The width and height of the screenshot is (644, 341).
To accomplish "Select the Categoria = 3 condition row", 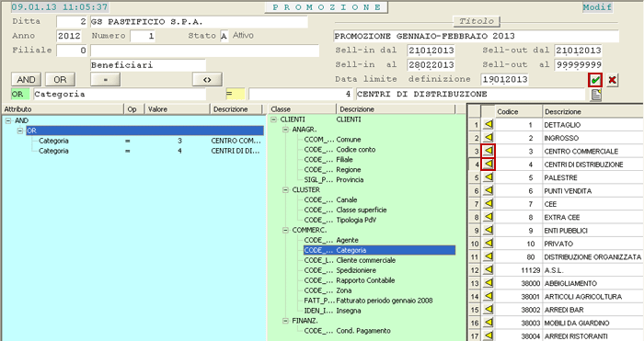I will [x=149, y=141].
